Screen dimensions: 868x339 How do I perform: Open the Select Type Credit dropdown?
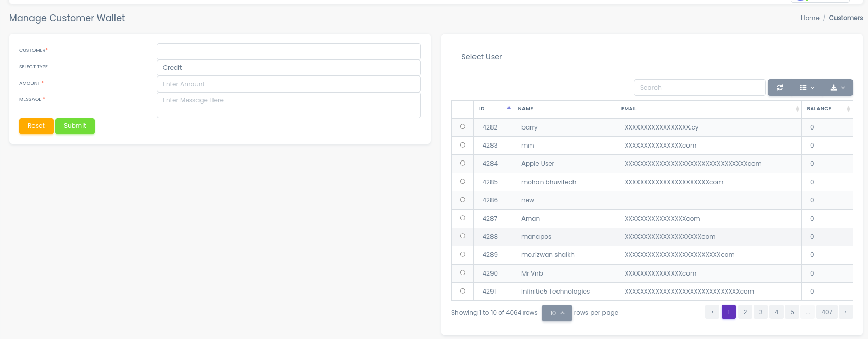[x=288, y=68]
